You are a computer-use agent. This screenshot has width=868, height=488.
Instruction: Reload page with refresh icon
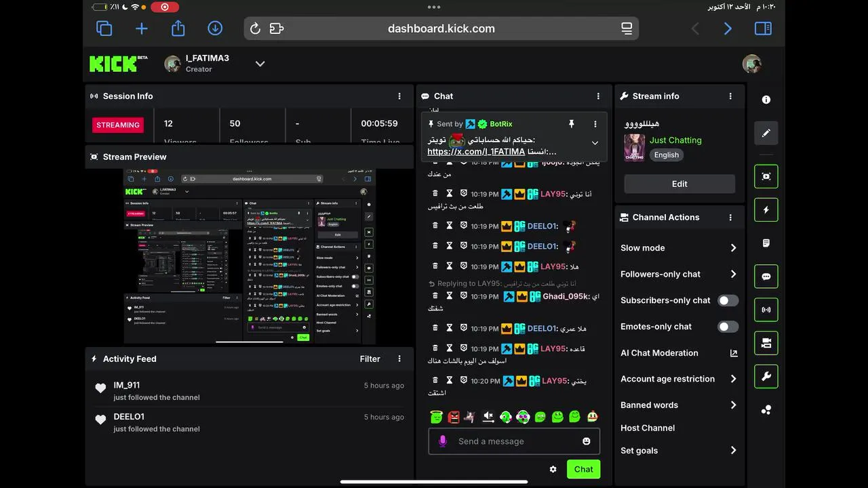(x=255, y=28)
